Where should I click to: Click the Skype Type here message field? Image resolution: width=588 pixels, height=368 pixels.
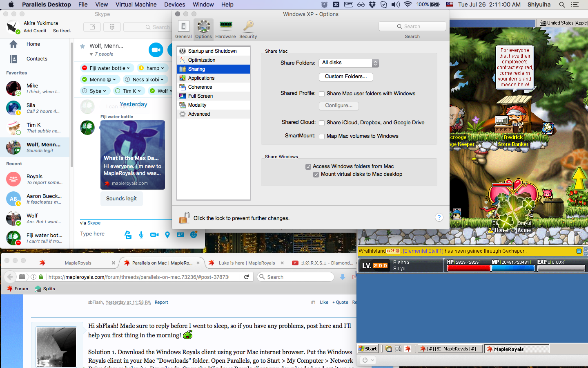click(x=100, y=234)
